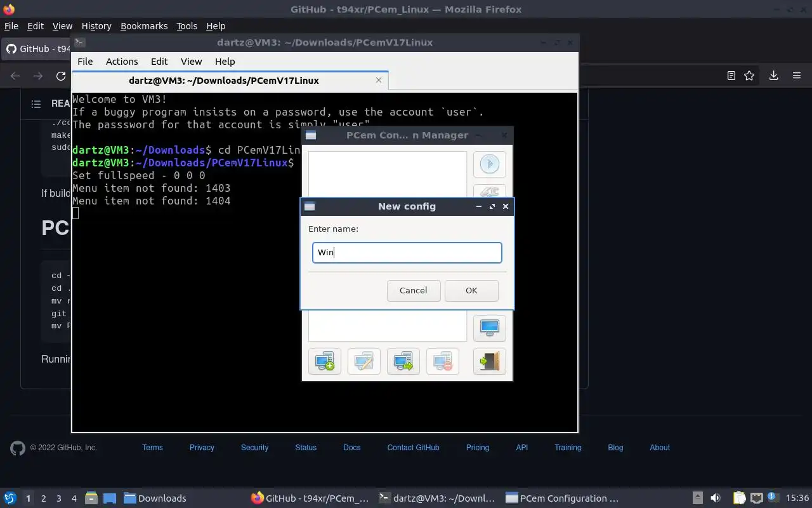Click the clipboard tray icon
The width and height of the screenshot is (812, 508).
pyautogui.click(x=739, y=498)
